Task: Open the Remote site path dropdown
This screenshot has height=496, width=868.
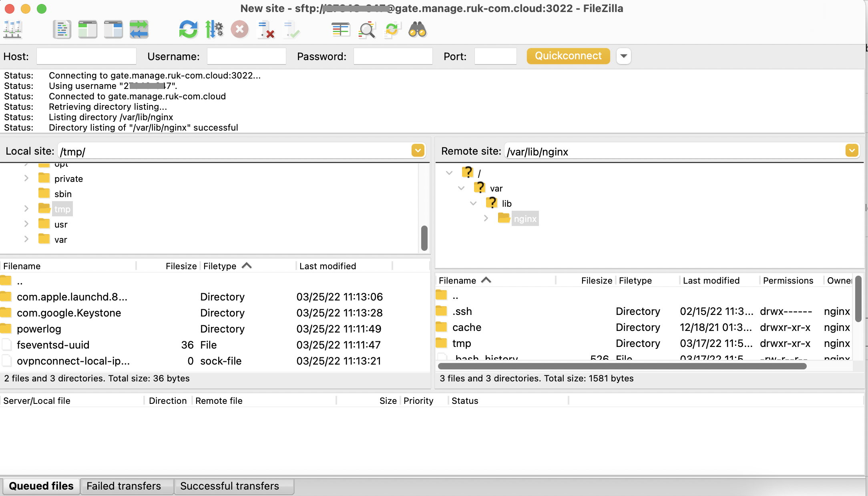Action: [x=852, y=151]
